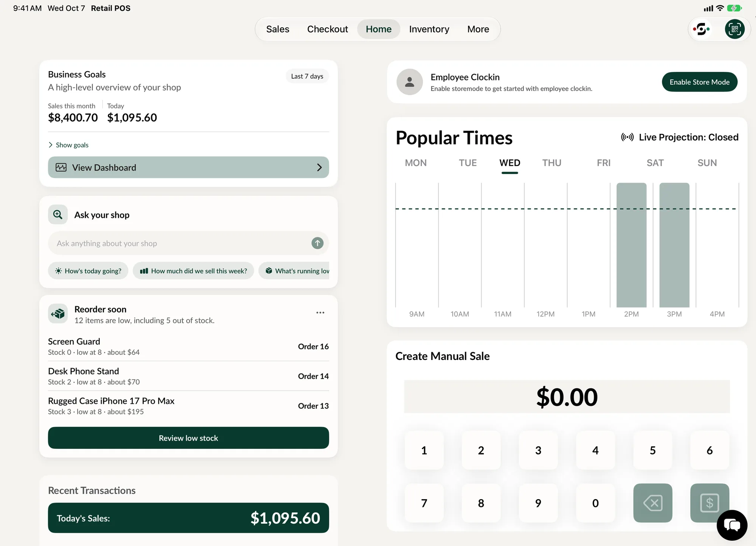The width and height of the screenshot is (756, 546).
Task: Switch to the Checkout tab
Action: tap(327, 29)
